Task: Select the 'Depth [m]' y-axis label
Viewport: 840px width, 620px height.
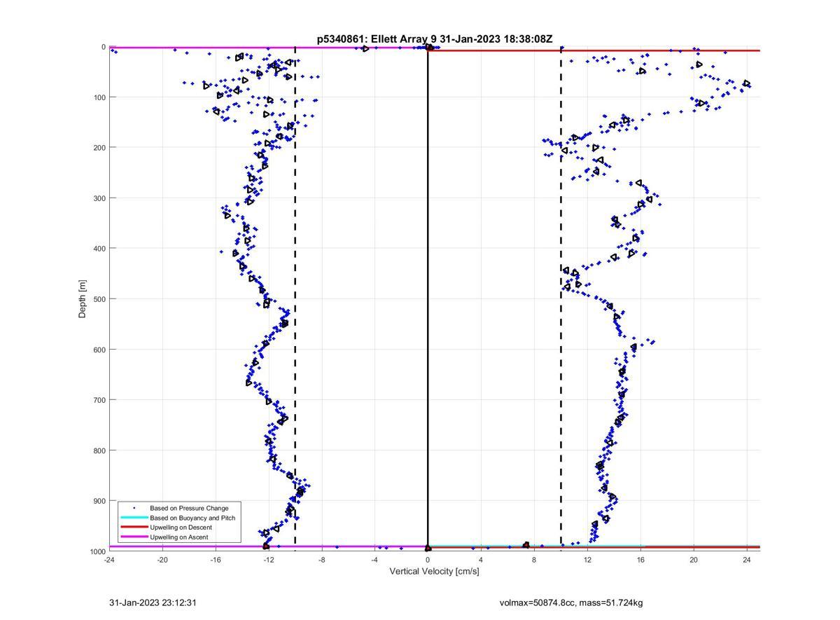Action: (83, 299)
